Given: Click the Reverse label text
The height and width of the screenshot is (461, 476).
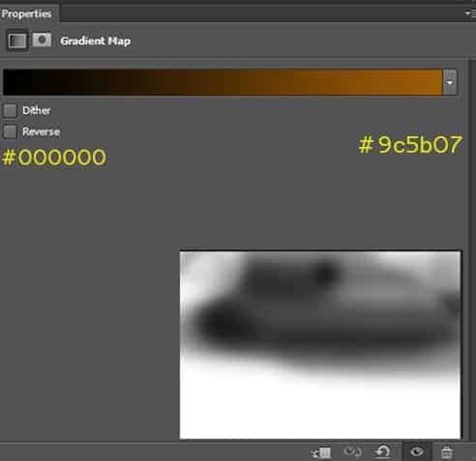Looking at the screenshot, I should tap(41, 131).
